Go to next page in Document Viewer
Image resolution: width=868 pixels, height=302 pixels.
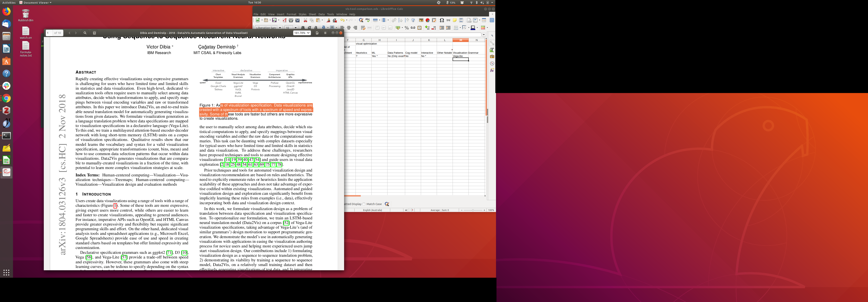click(x=76, y=33)
